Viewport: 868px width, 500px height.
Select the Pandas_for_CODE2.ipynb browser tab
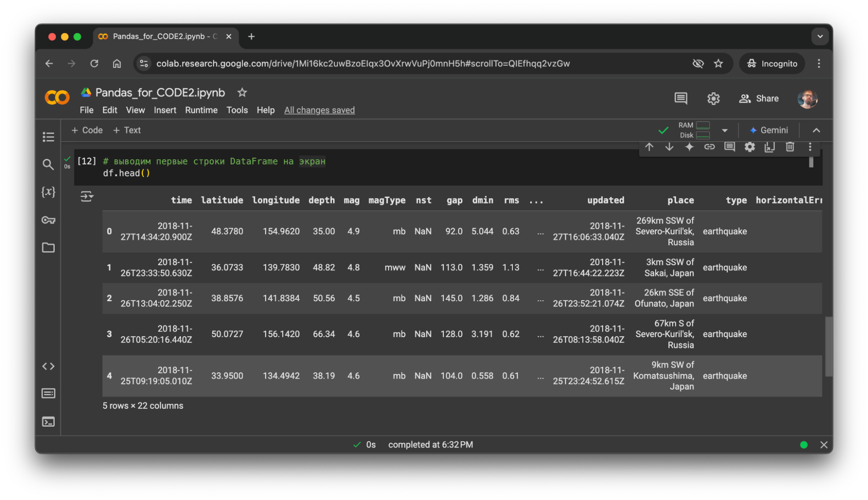point(158,36)
